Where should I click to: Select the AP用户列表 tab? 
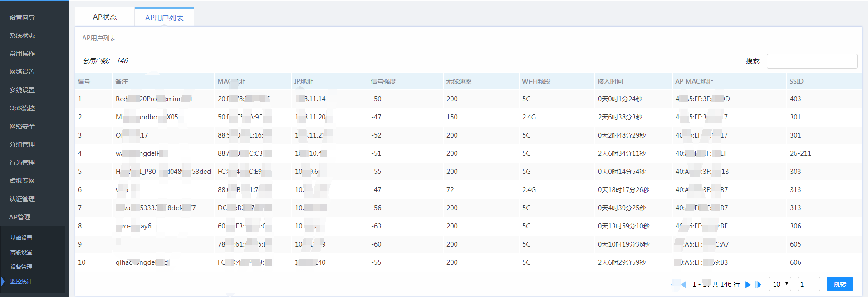164,18
